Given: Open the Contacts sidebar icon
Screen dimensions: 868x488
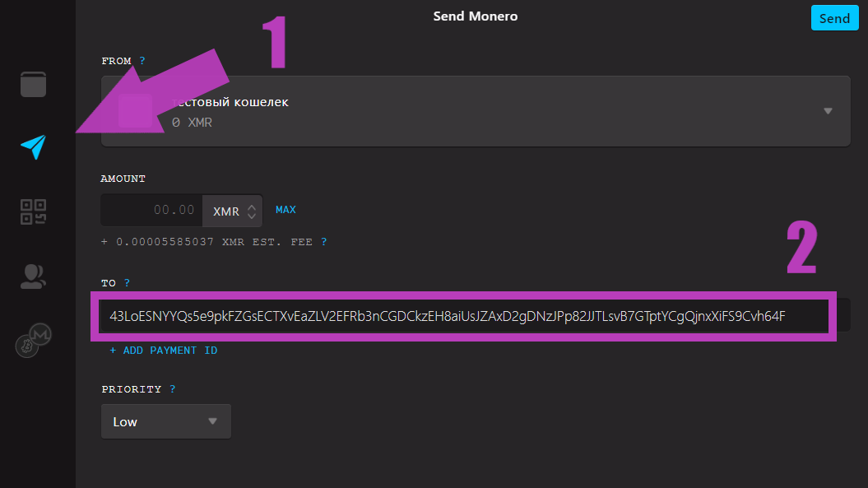Looking at the screenshot, I should pyautogui.click(x=33, y=277).
